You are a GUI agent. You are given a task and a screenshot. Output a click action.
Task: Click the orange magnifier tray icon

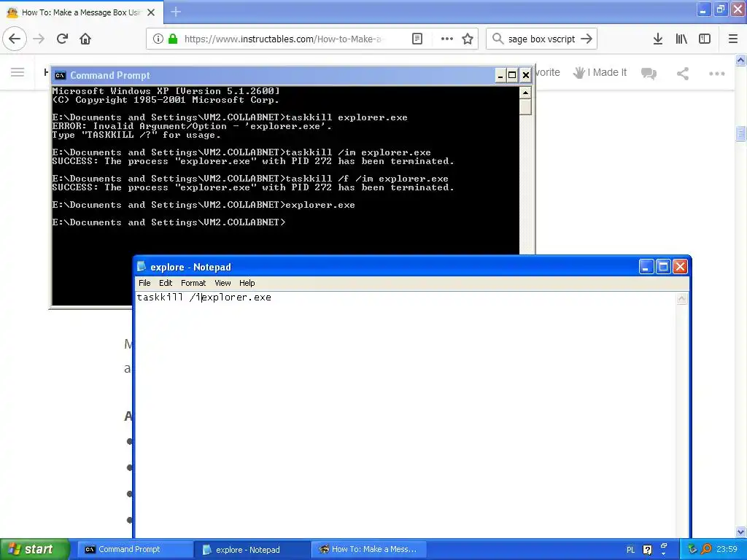pos(706,550)
